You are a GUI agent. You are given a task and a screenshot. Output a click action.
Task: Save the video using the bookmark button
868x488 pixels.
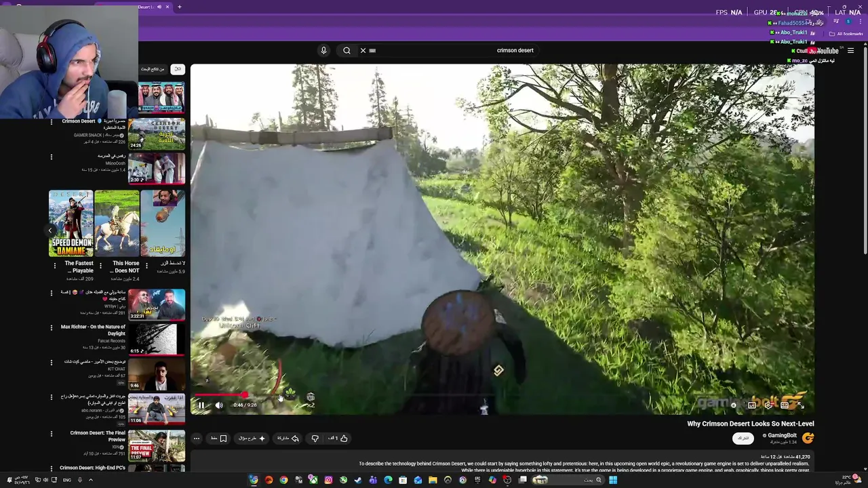point(218,439)
